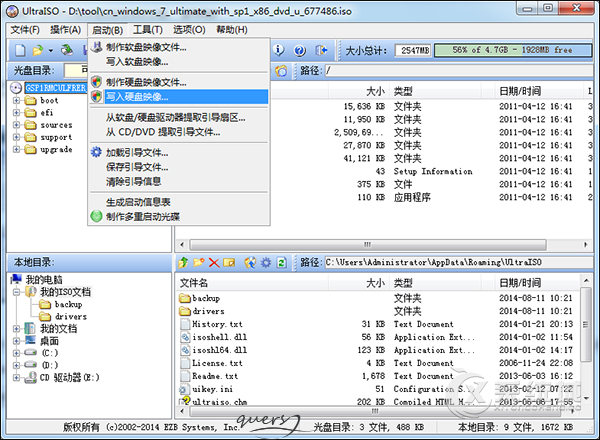Select the isoshell.dll file row
The width and height of the screenshot is (600, 440).
(377, 337)
